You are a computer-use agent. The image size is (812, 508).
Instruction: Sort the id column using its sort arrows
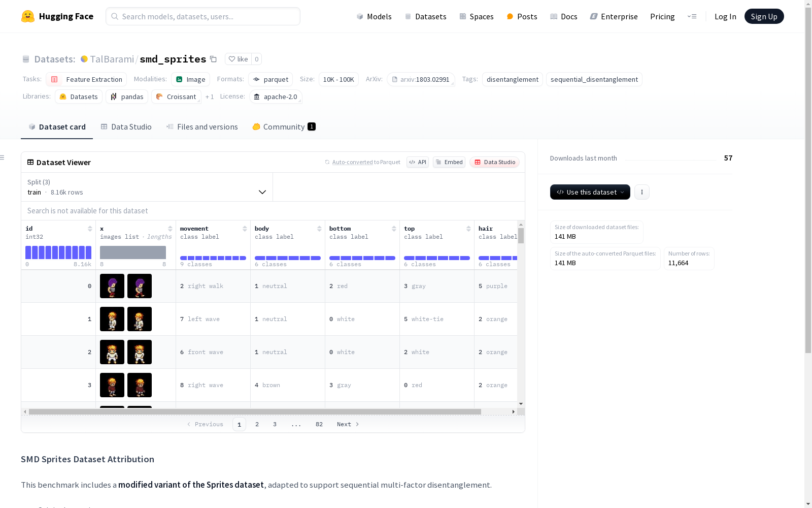point(90,229)
